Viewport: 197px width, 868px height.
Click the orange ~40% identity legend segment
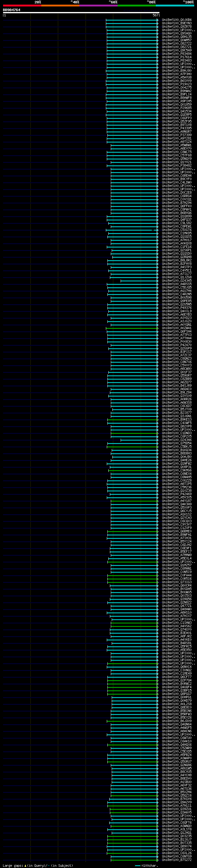60,6
